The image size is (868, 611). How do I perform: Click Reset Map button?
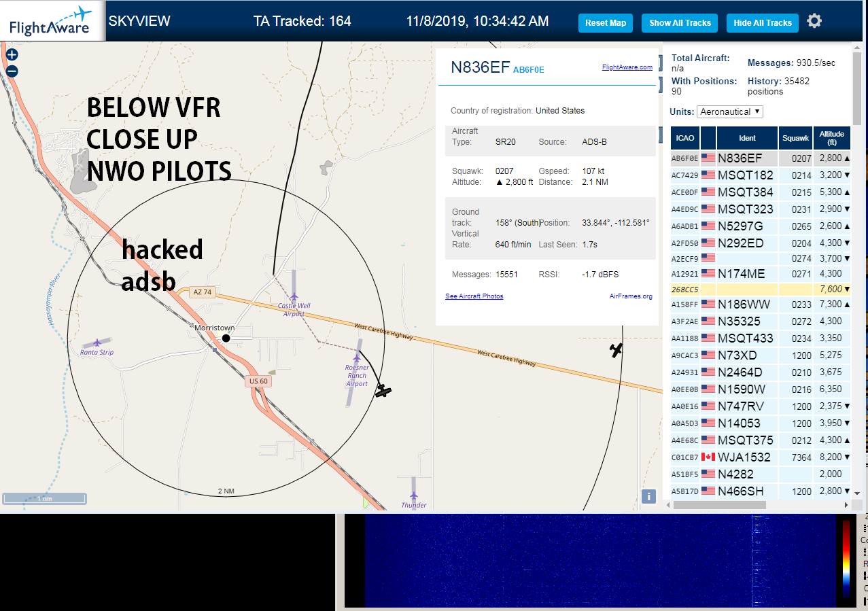coord(606,22)
